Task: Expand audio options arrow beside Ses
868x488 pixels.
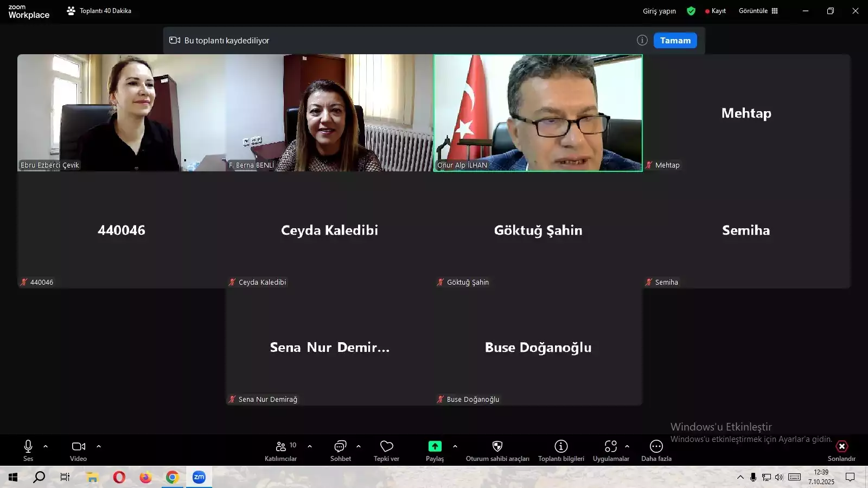Action: click(x=46, y=446)
